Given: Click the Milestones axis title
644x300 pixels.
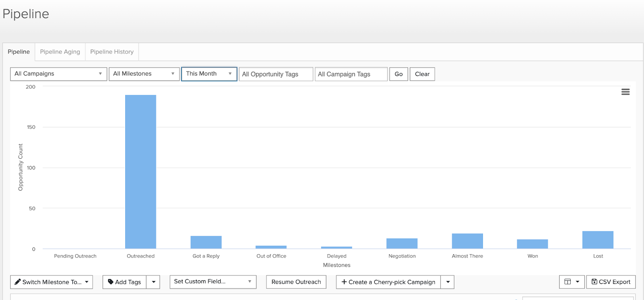Looking at the screenshot, I should pos(337,265).
